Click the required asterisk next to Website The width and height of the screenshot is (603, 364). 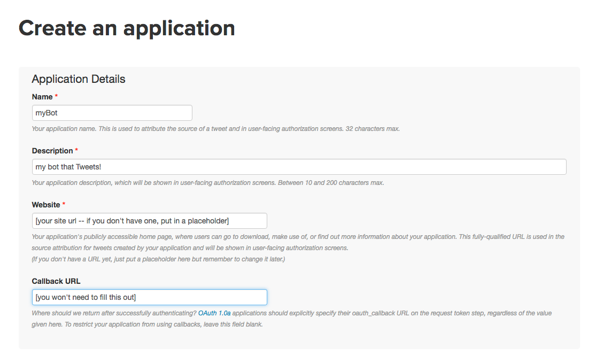[x=64, y=205]
